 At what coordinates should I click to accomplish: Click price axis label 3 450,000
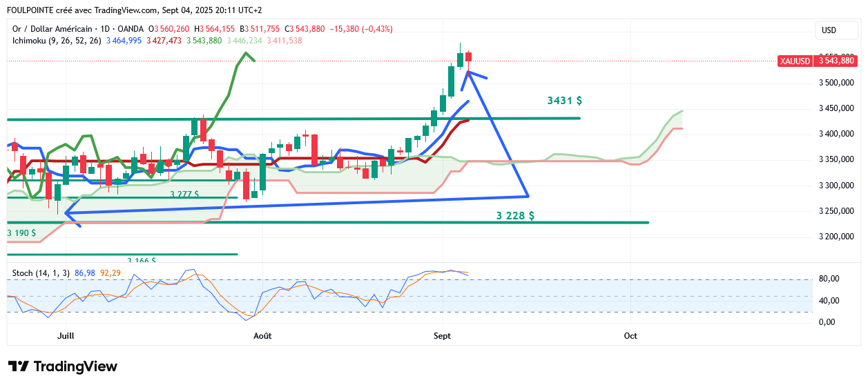coord(836,108)
